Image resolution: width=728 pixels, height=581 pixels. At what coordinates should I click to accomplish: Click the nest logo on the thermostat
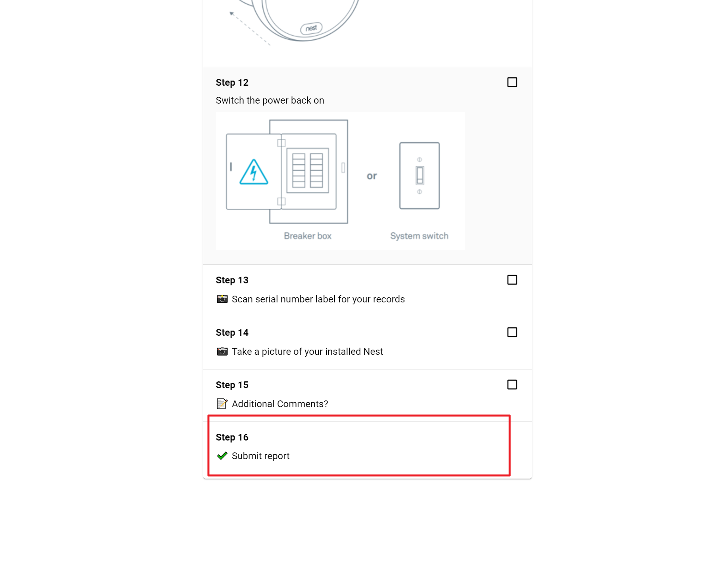tap(311, 28)
